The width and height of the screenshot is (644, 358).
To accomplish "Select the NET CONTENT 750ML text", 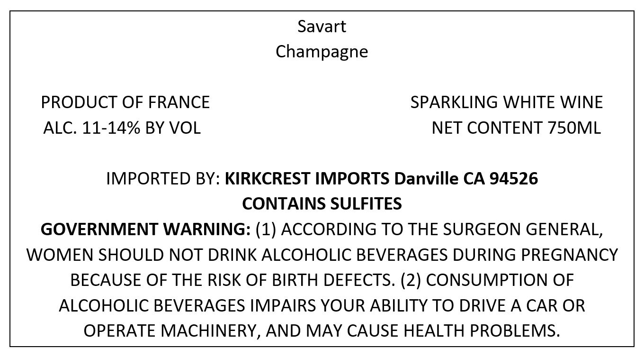I will click(x=516, y=128).
